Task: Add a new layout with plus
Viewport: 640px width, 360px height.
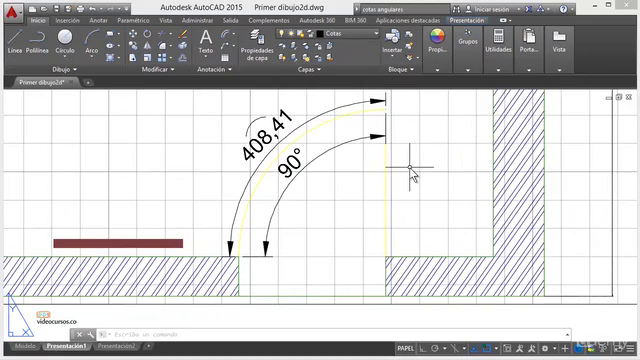Action: 149,346
